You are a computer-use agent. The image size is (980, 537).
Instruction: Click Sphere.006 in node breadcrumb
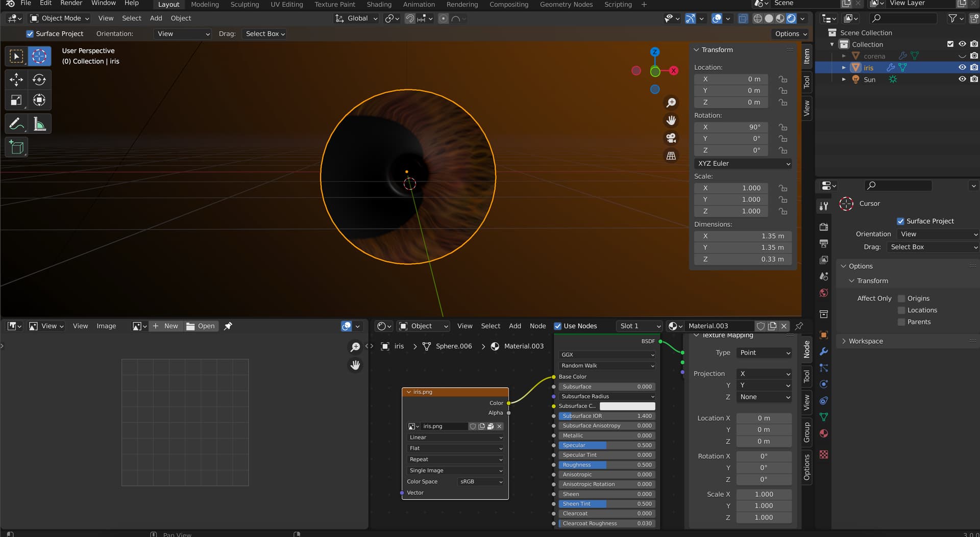point(453,346)
